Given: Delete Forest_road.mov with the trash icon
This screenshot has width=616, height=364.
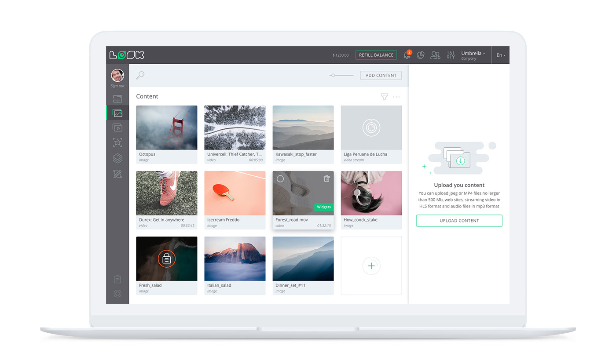Looking at the screenshot, I should 326,178.
